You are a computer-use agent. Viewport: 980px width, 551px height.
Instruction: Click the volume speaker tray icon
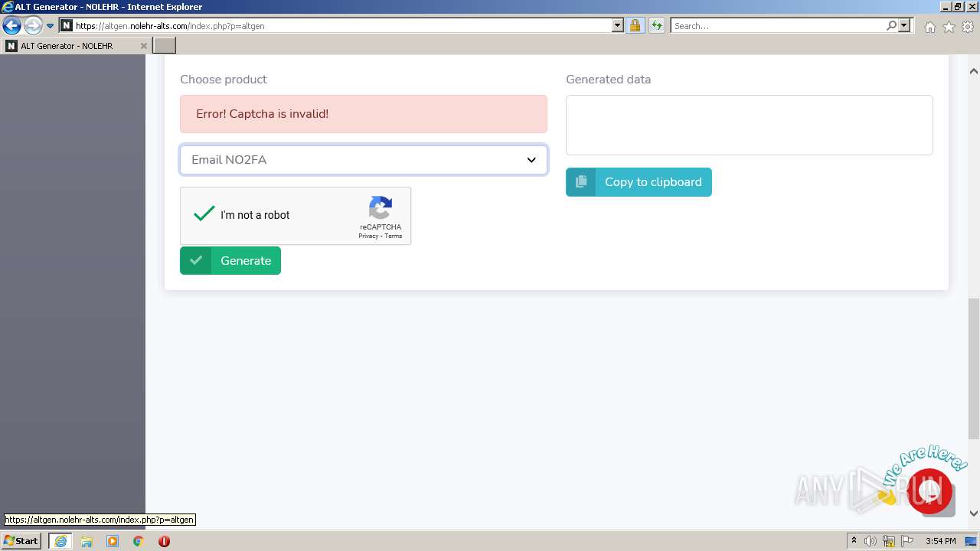point(871,541)
